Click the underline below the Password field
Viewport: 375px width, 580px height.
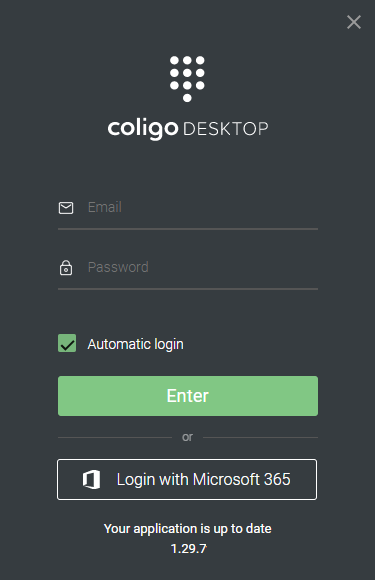[188, 289]
